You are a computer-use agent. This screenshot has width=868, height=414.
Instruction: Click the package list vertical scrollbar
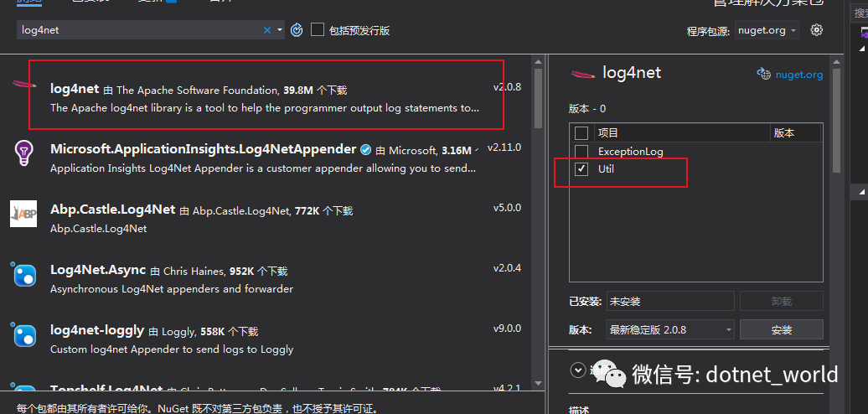[538, 99]
